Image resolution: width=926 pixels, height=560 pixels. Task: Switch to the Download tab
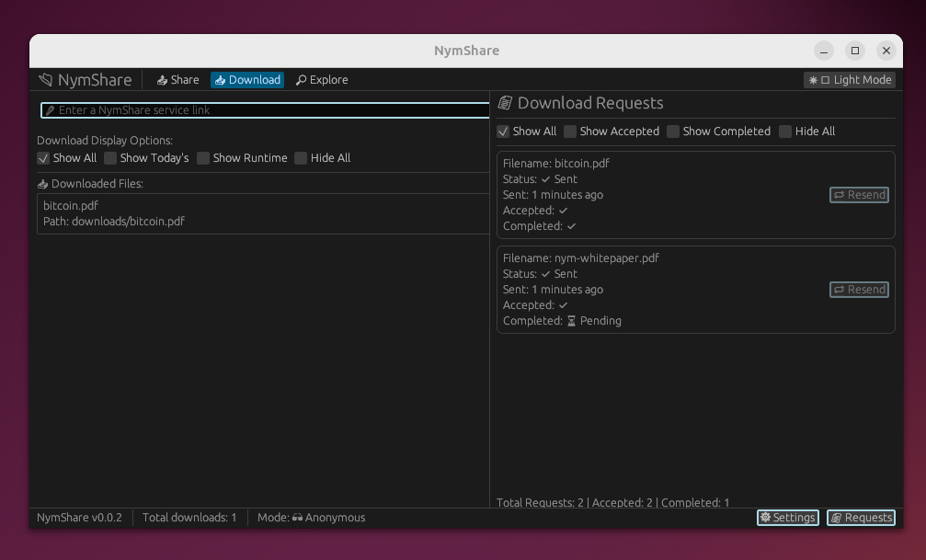coord(247,80)
